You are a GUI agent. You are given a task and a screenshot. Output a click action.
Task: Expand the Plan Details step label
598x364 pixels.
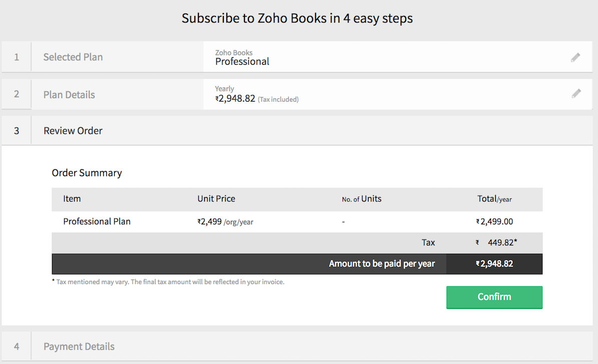69,95
